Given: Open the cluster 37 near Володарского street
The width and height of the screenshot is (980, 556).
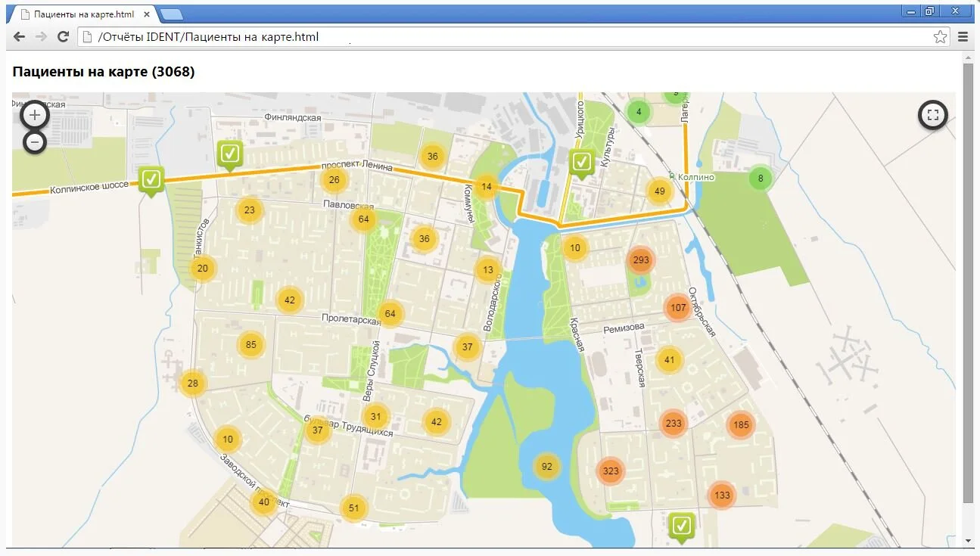Looking at the screenshot, I should 467,347.
